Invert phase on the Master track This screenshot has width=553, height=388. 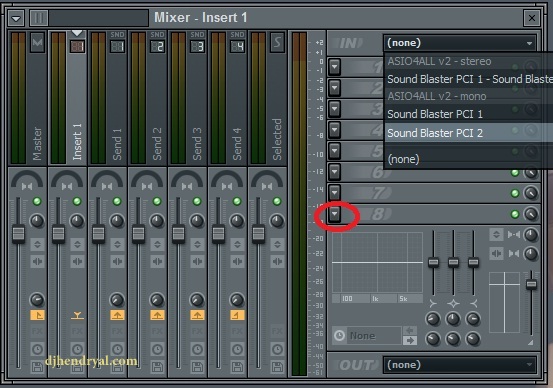pyautogui.click(x=37, y=244)
